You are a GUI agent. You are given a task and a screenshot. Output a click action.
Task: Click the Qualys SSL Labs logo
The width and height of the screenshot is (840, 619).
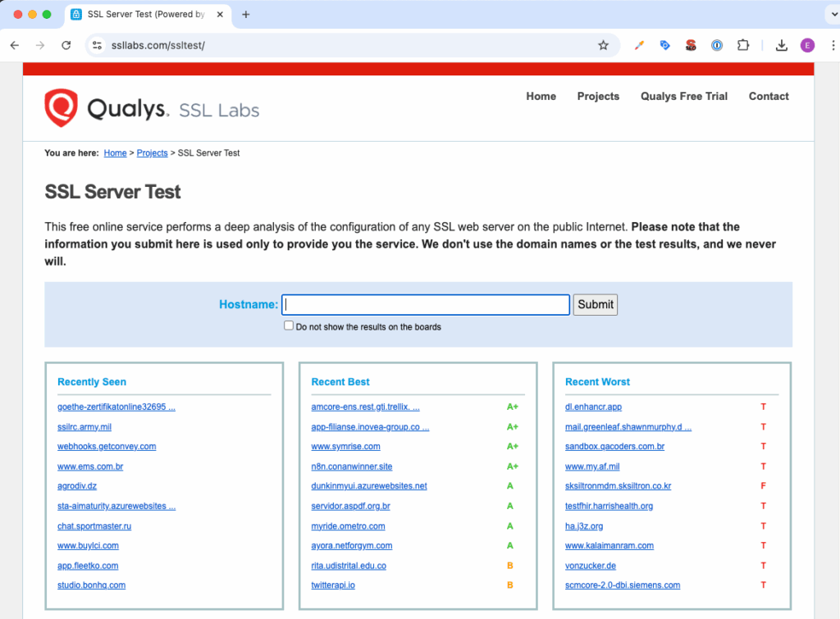[152, 108]
